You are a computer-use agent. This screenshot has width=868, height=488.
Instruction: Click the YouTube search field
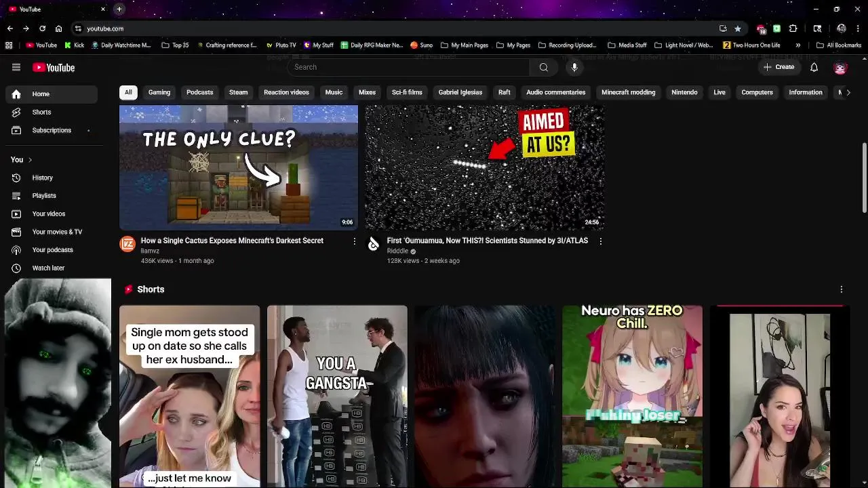(408, 67)
